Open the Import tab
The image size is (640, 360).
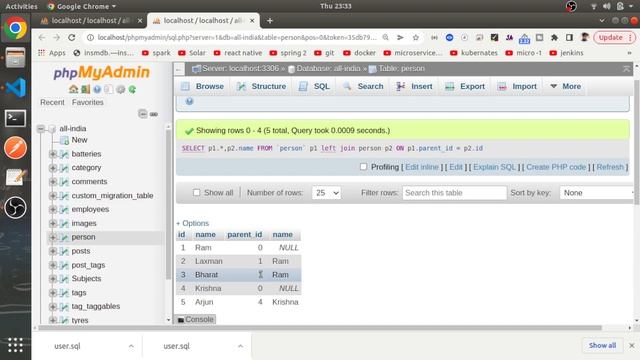517,86
